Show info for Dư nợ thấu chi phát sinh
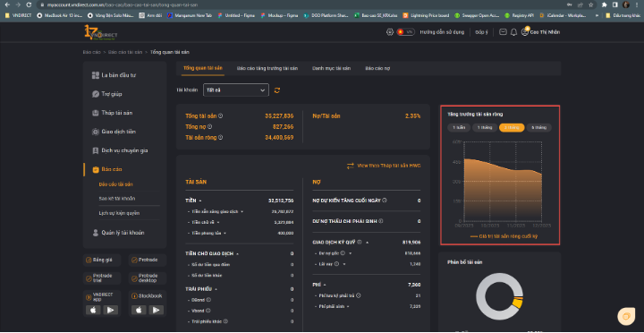 coord(381,221)
